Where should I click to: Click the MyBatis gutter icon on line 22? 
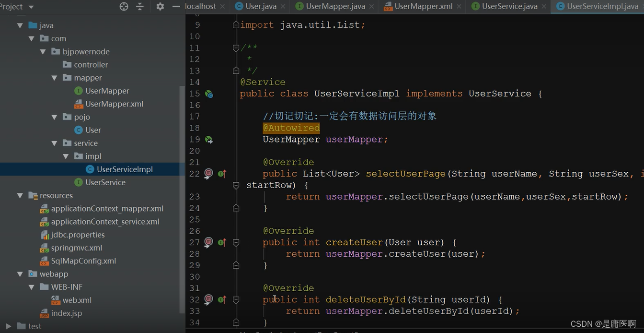tap(208, 174)
